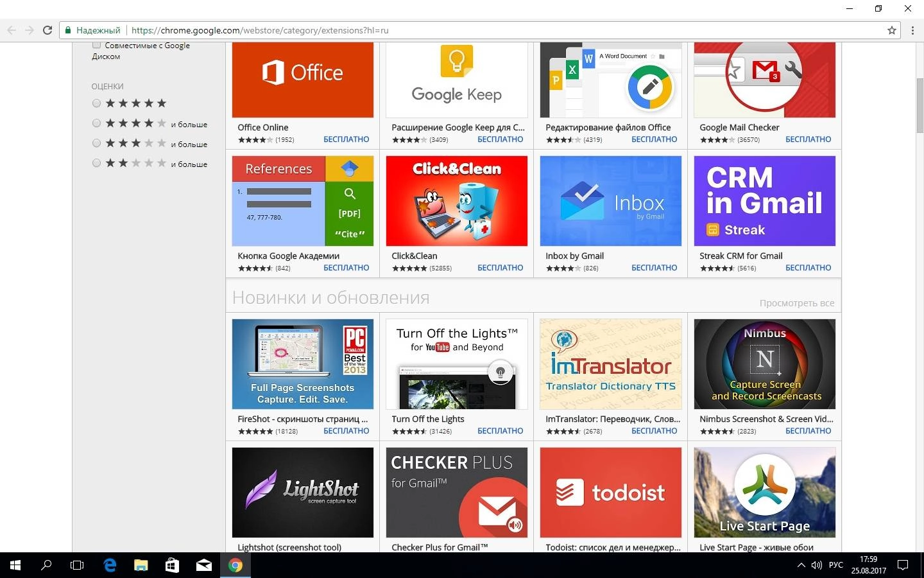The image size is (924, 578).
Task: Go back to previous page
Action: pos(12,30)
